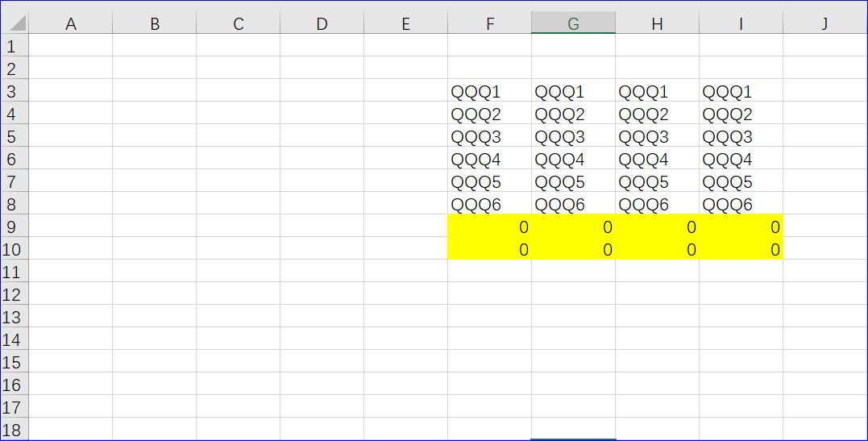Select column H header
Image resolution: width=868 pixels, height=441 pixels.
click(657, 23)
